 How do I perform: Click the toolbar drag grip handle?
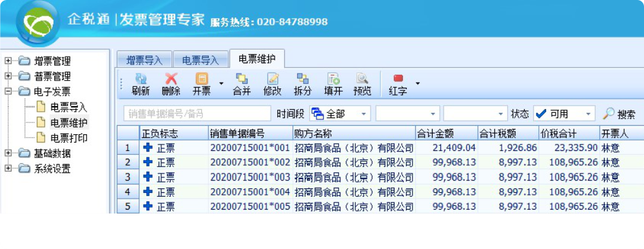tap(121, 84)
